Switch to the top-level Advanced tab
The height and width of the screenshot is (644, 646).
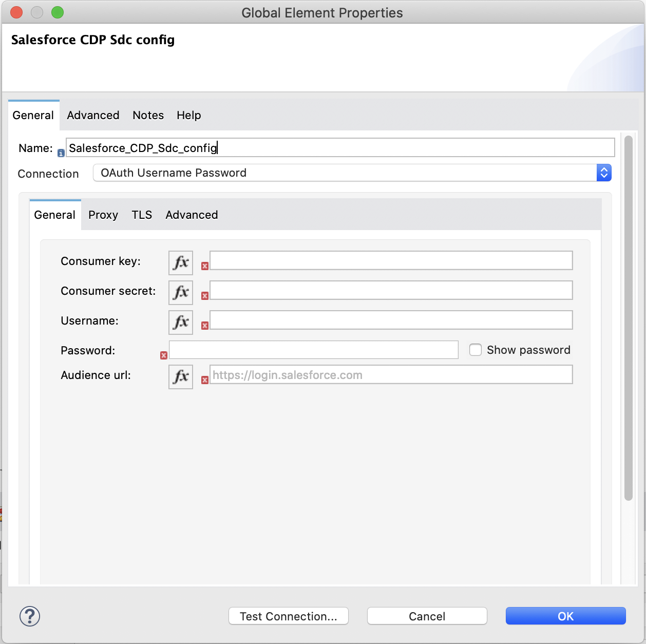[x=93, y=115]
